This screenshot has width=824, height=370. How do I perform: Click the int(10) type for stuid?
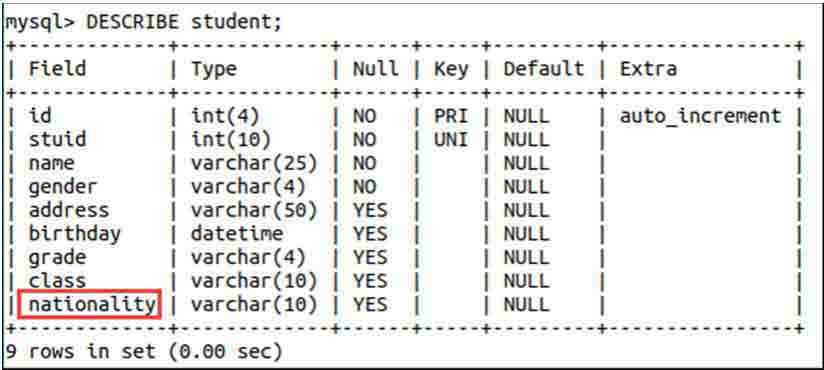(x=231, y=140)
